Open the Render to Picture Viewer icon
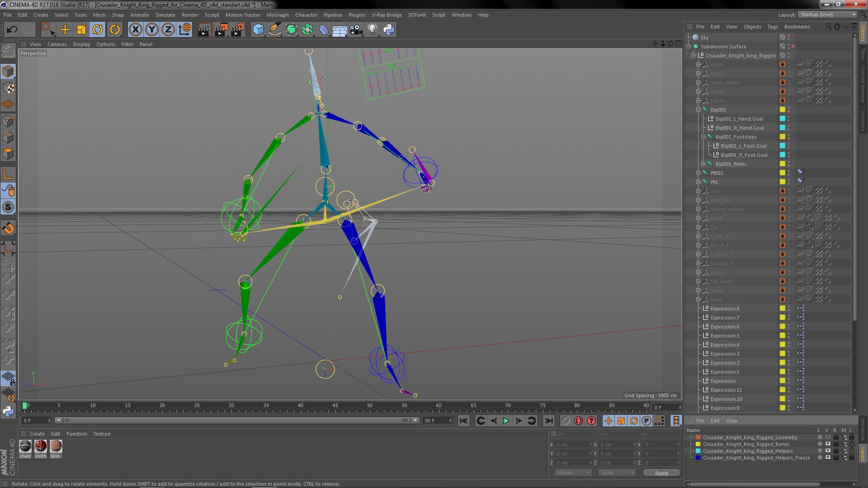This screenshot has height=488, width=868. [x=221, y=30]
